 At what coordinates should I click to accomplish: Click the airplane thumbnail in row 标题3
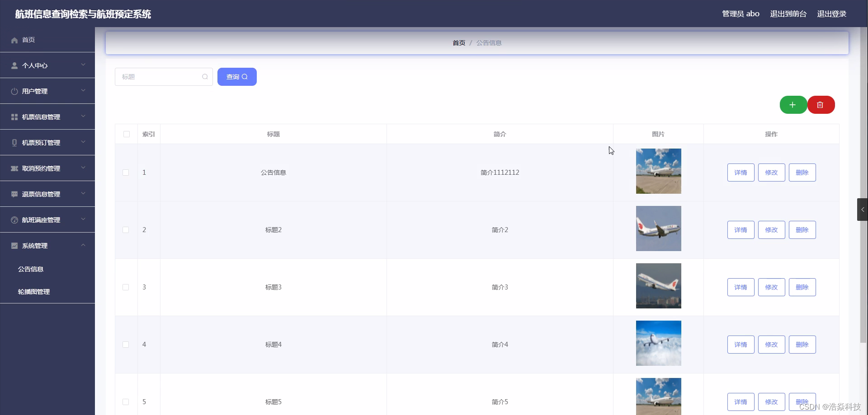tap(659, 286)
